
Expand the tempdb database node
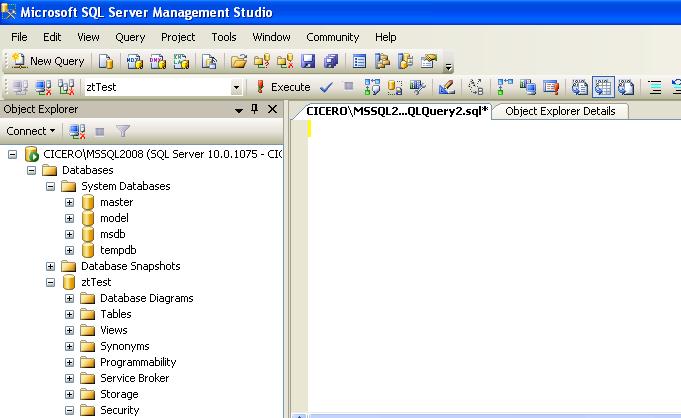point(69,250)
